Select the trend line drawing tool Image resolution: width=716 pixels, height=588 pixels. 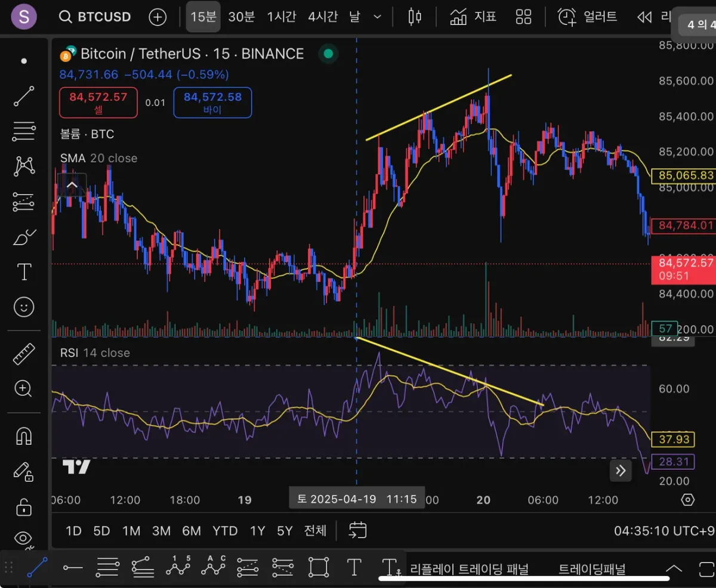(24, 96)
